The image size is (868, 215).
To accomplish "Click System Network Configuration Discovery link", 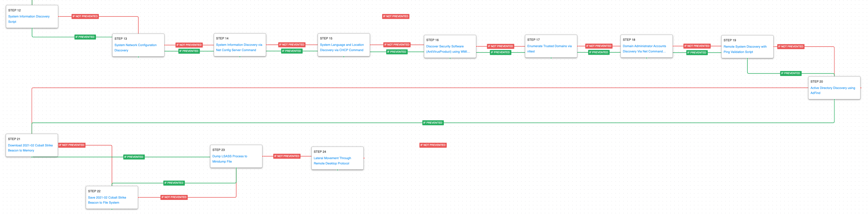I will (135, 45).
